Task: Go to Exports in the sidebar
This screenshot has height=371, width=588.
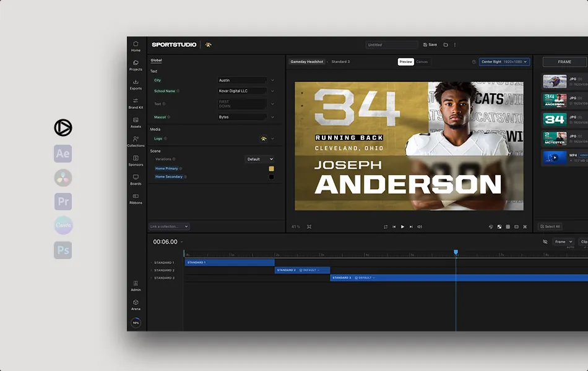Action: coord(136,84)
